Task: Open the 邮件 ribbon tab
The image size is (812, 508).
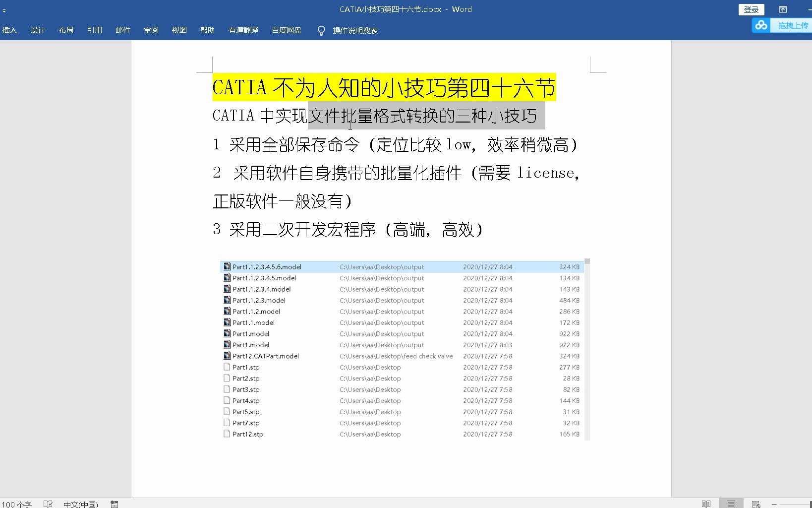Action: (x=122, y=30)
